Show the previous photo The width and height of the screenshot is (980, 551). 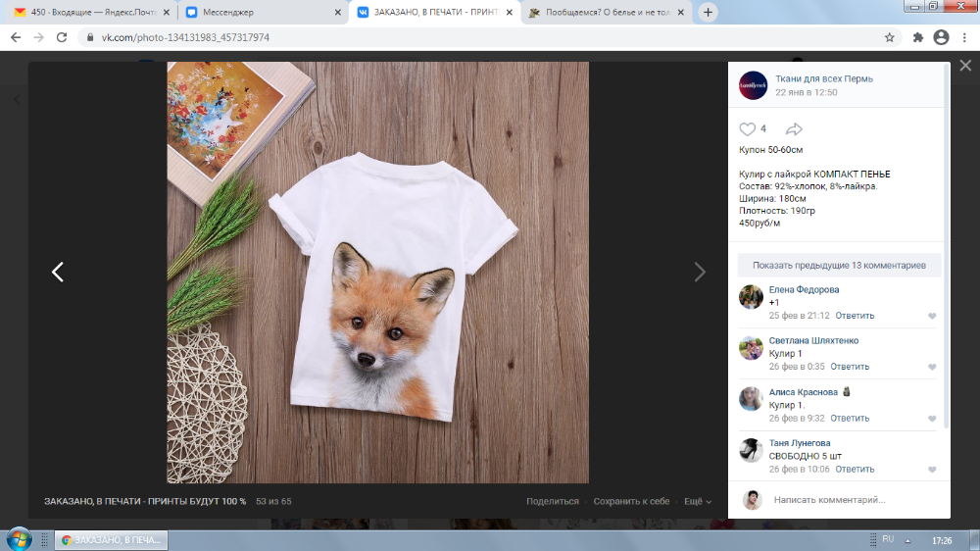tap(58, 272)
